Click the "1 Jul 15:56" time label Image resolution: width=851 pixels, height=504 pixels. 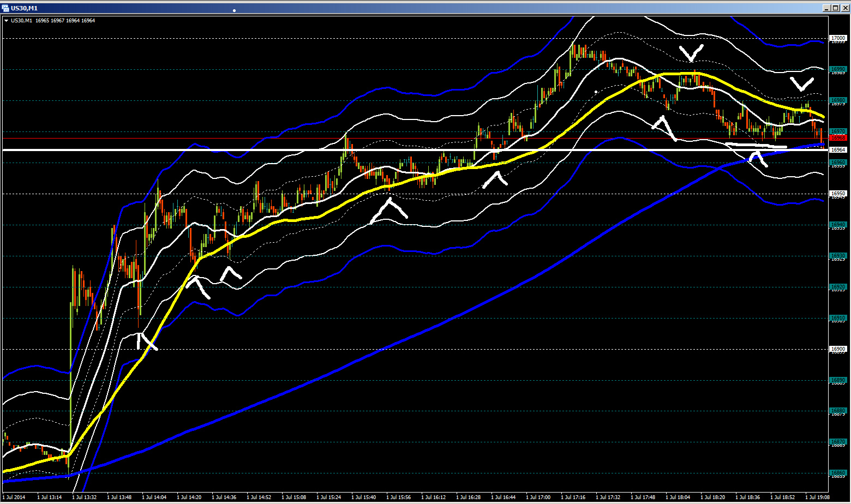click(x=398, y=497)
